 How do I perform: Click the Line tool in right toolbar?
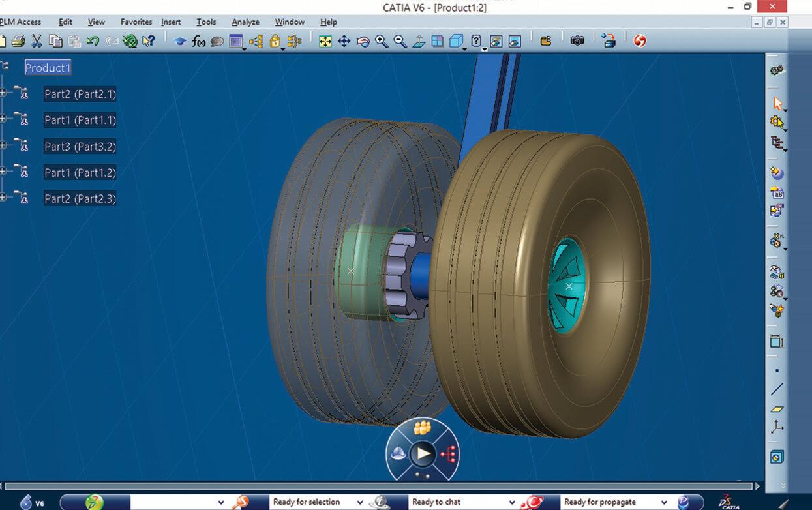(777, 389)
